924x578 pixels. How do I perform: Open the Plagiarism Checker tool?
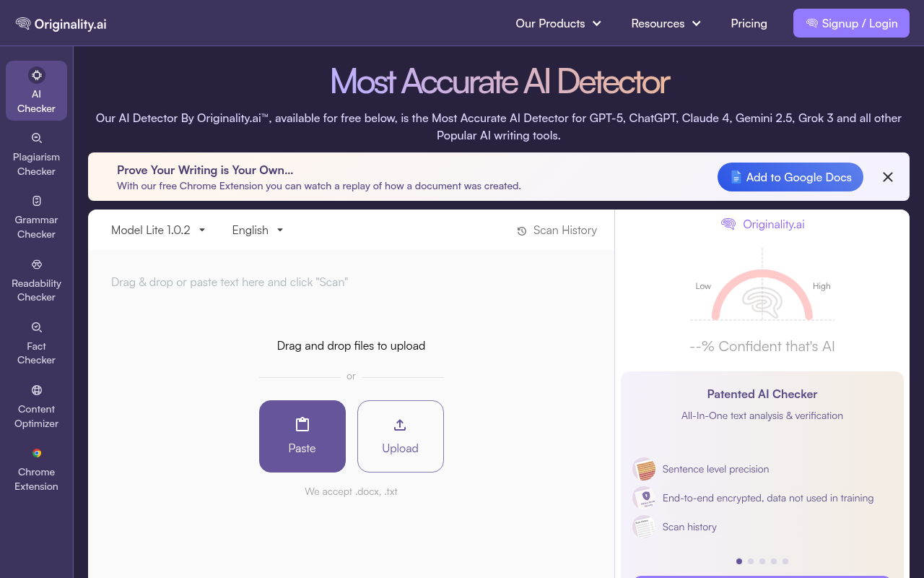coord(36,154)
